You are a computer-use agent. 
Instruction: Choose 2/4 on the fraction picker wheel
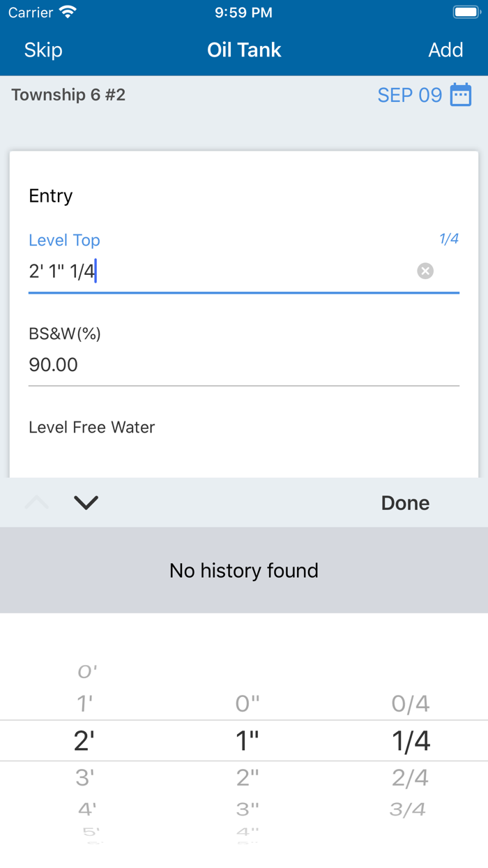click(409, 777)
